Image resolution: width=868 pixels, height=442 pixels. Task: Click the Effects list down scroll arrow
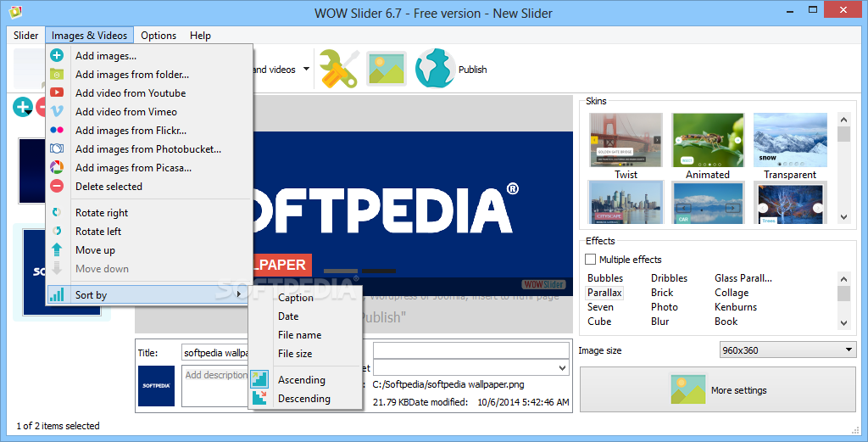[x=843, y=323]
